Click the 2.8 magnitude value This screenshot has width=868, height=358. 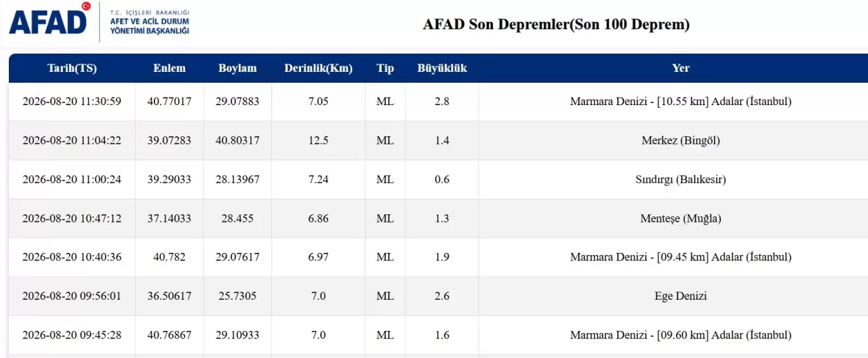[442, 102]
